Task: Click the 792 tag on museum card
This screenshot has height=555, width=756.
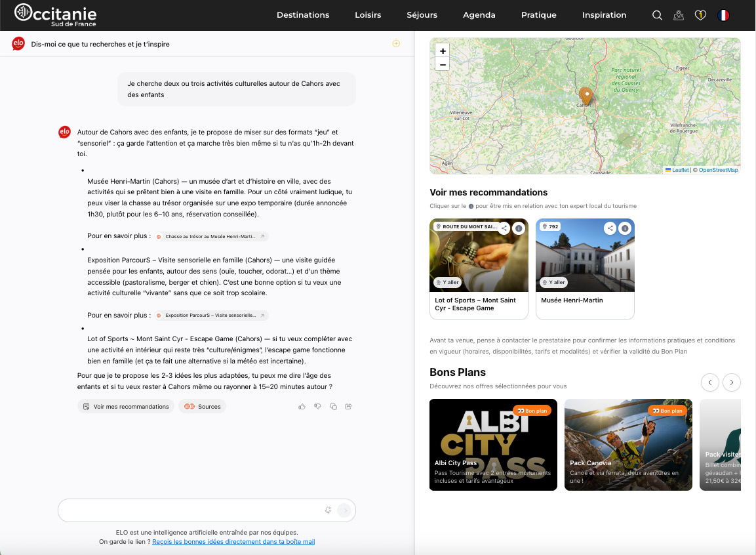Action: [x=550, y=226]
